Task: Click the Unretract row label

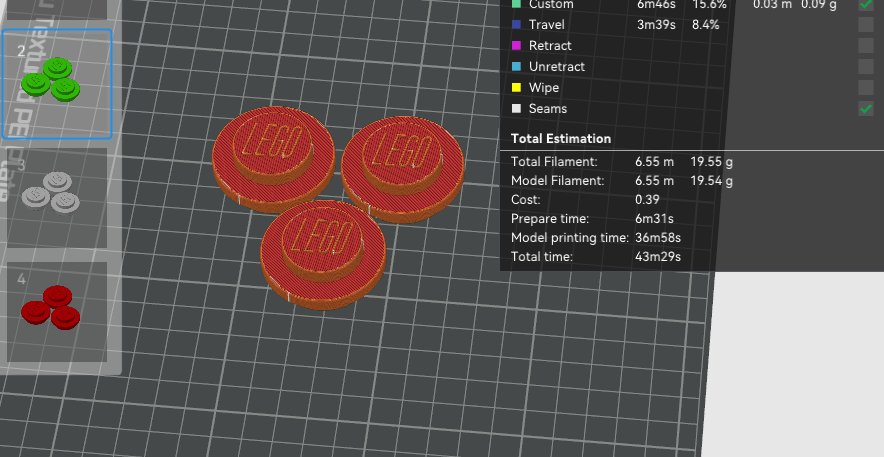Action: coord(556,66)
